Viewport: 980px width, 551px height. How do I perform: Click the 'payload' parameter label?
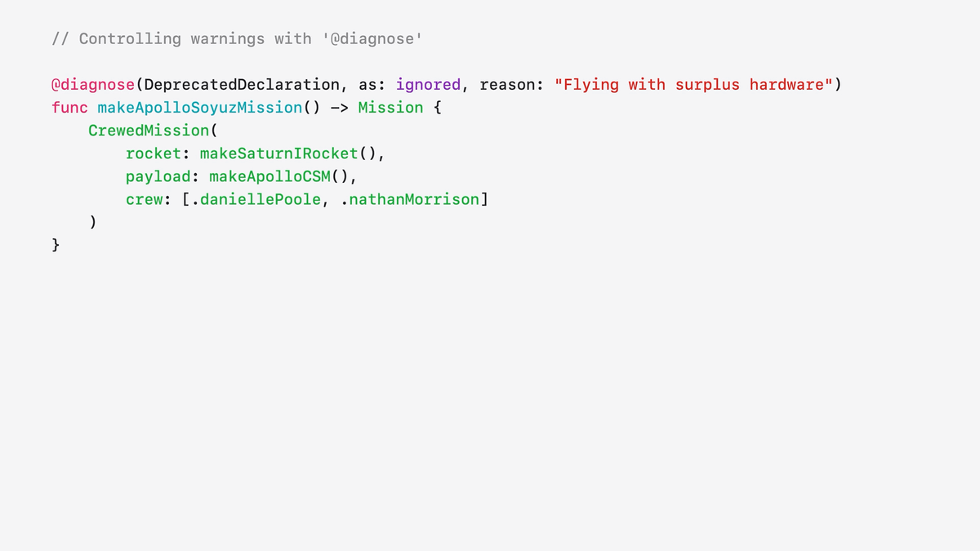158,176
